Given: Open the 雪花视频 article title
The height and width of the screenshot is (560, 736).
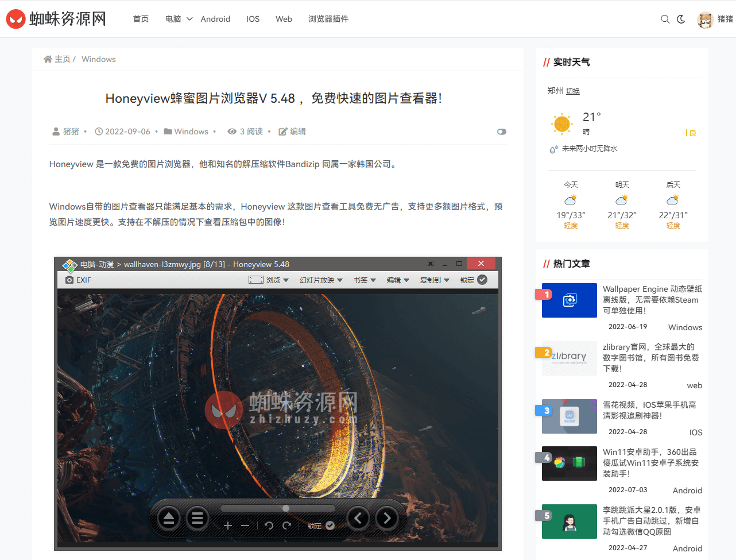Looking at the screenshot, I should (649, 410).
